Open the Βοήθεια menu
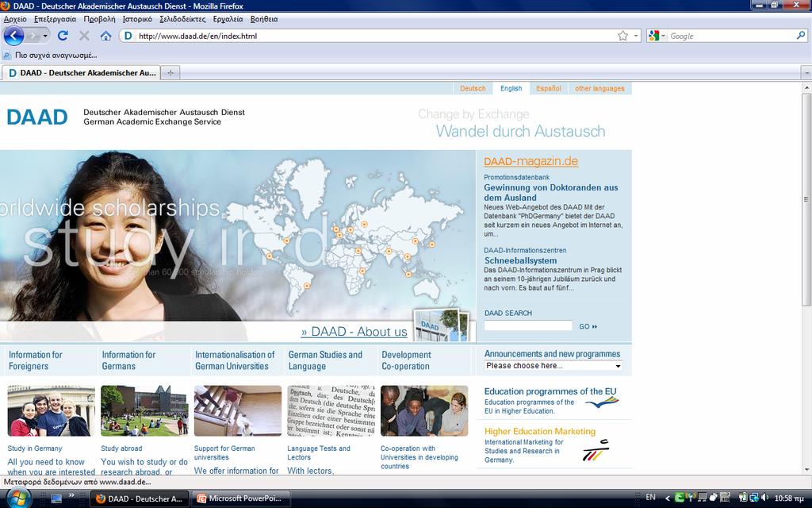The image size is (812, 508). point(264,19)
